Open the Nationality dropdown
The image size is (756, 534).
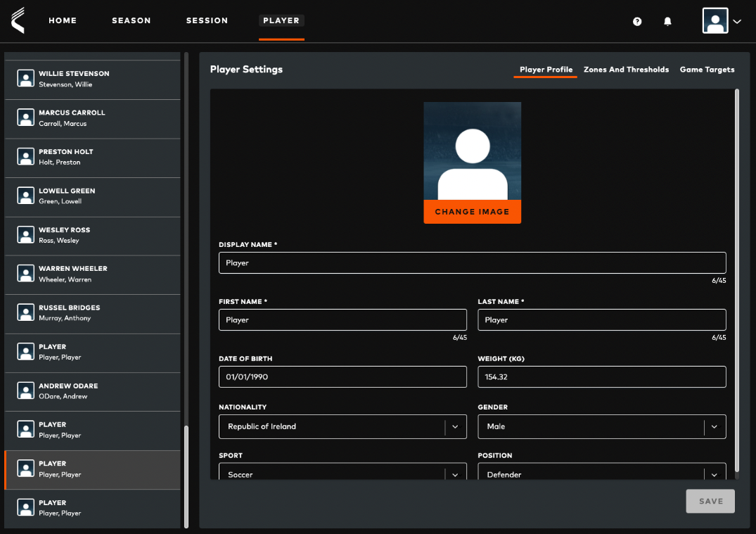point(456,426)
